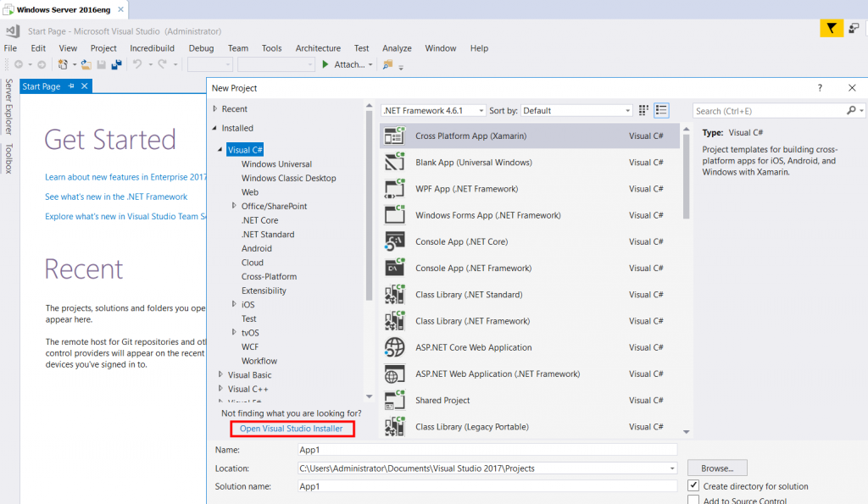Open the Tools menu
The width and height of the screenshot is (868, 504).
272,48
